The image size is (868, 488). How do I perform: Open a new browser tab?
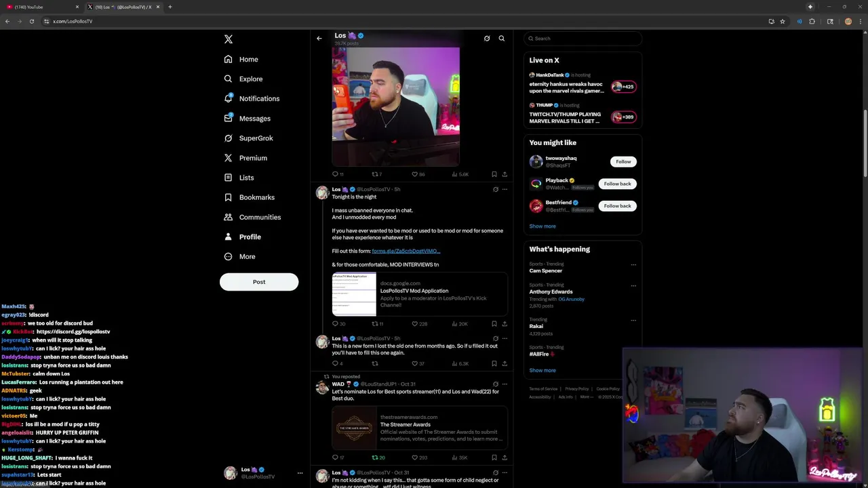coord(170,7)
